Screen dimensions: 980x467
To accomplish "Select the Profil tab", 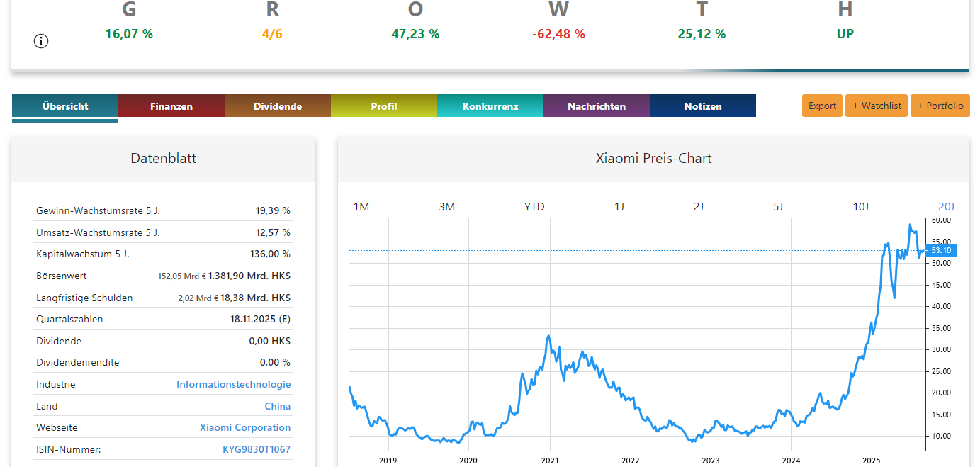I will 384,106.
